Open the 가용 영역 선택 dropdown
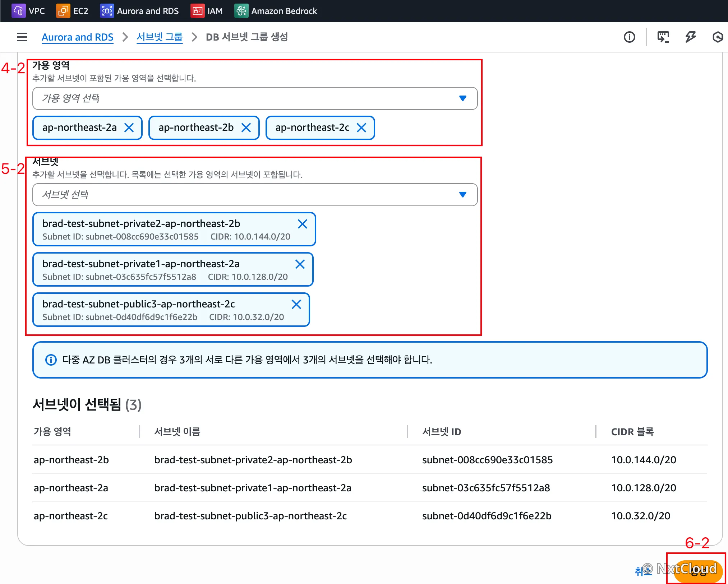The image size is (728, 584). coord(255,98)
